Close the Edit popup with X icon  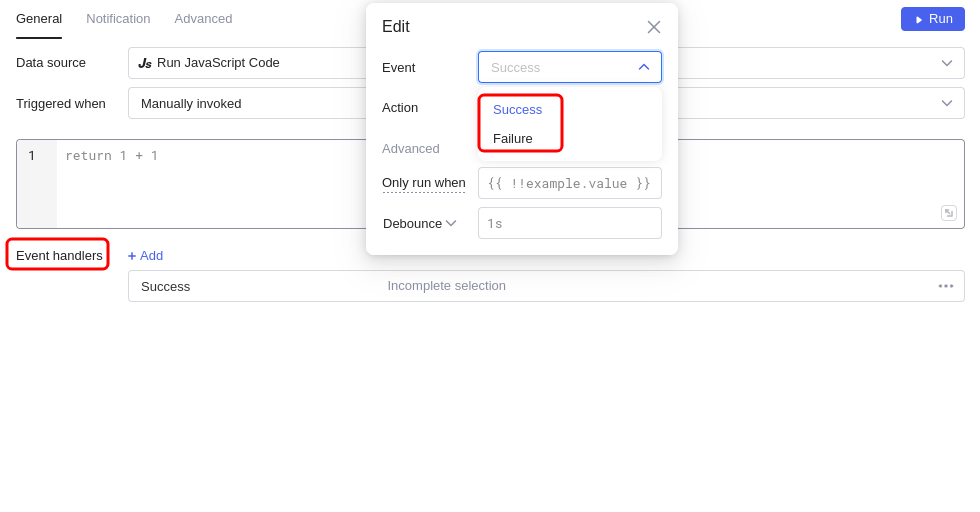[x=654, y=27]
